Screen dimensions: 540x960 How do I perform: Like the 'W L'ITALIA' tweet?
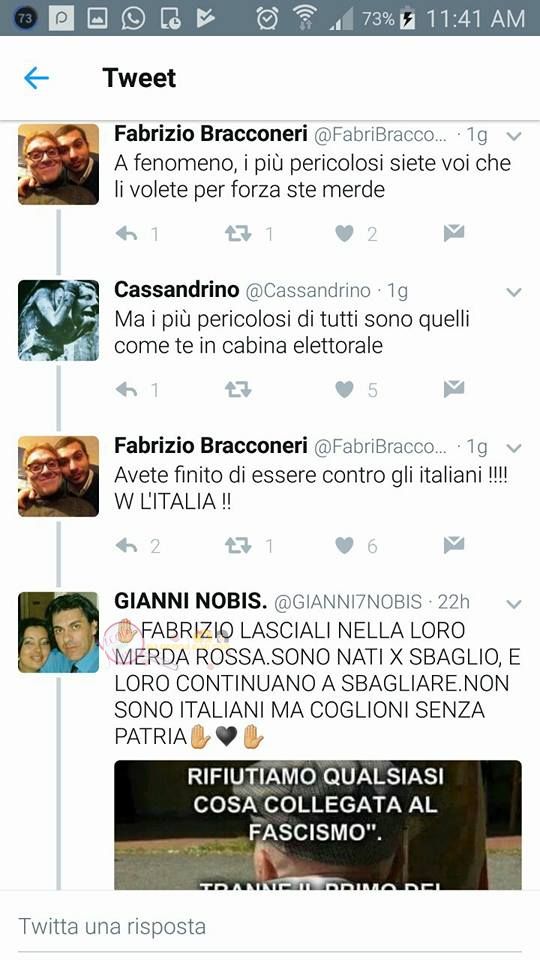point(345,544)
